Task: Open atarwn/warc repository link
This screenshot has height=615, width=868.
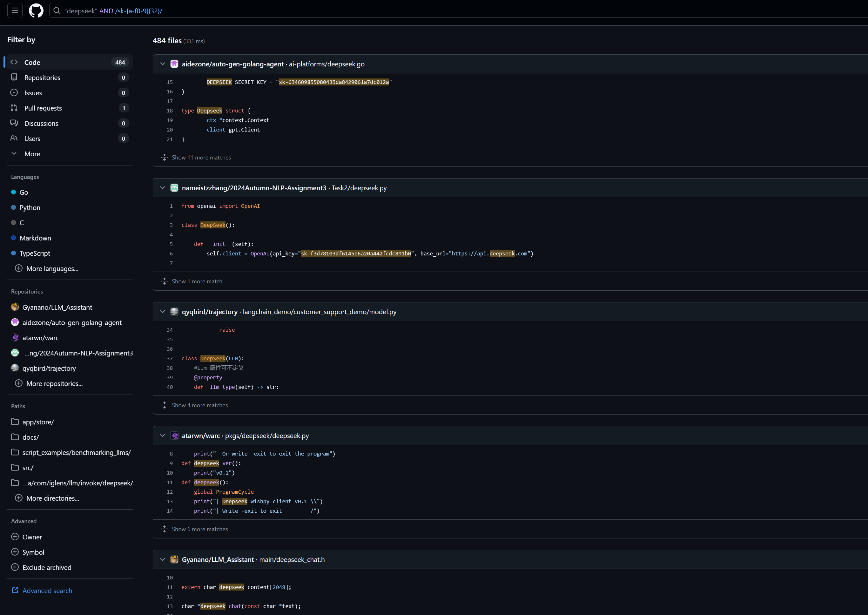Action: pyautogui.click(x=201, y=436)
